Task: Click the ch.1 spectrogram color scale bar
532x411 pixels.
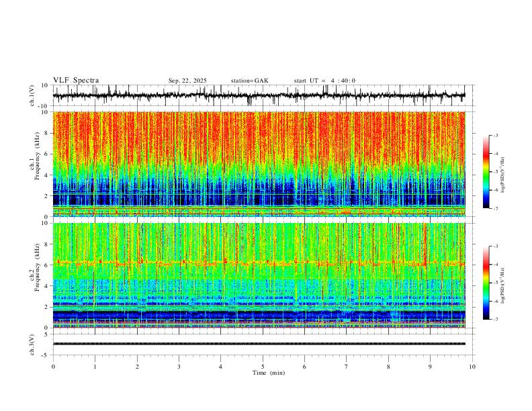Action: 486,172
